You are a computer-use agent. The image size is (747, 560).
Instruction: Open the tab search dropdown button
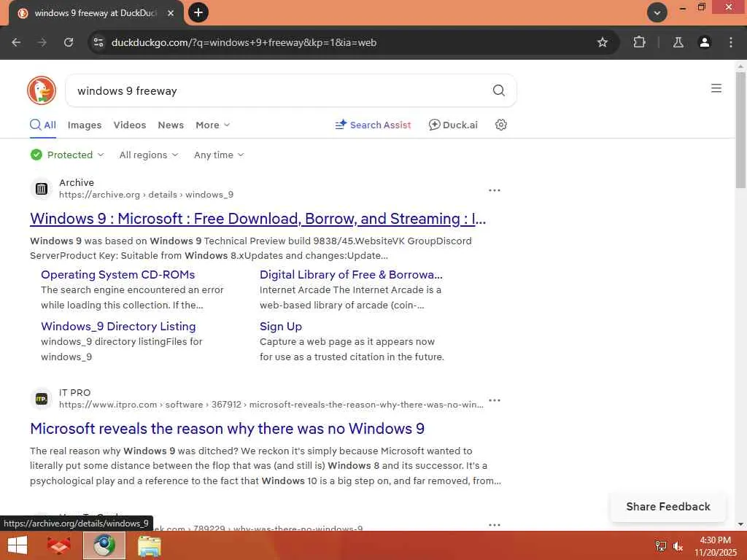coord(657,12)
